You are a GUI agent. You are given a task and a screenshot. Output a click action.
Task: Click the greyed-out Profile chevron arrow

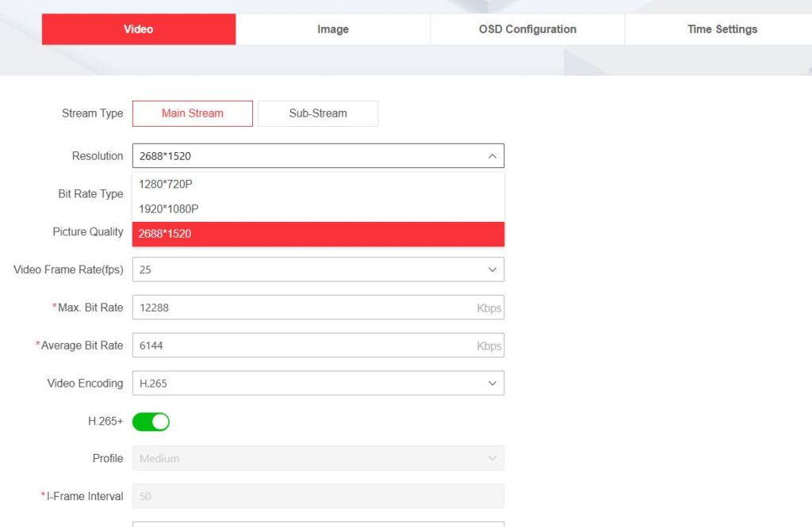coord(492,458)
